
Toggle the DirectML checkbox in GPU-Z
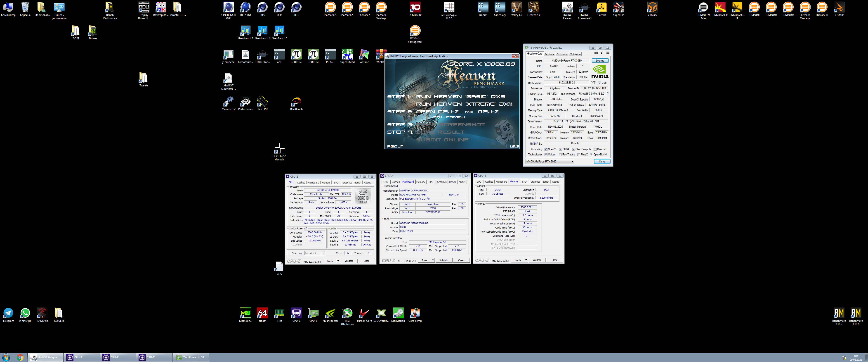(x=595, y=149)
